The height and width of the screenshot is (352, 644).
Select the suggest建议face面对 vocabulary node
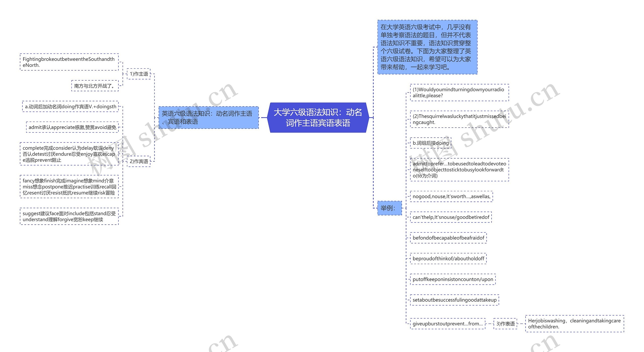69,216
